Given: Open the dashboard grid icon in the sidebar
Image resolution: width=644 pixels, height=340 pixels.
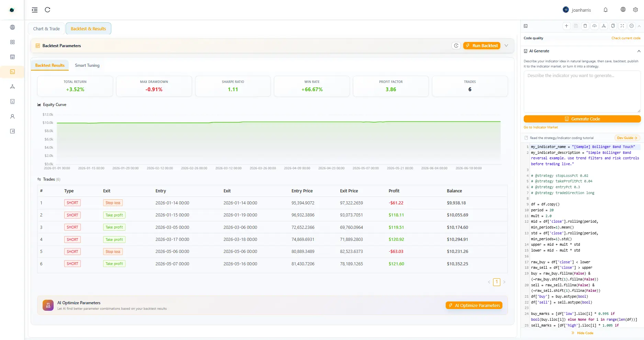Looking at the screenshot, I should (12, 42).
